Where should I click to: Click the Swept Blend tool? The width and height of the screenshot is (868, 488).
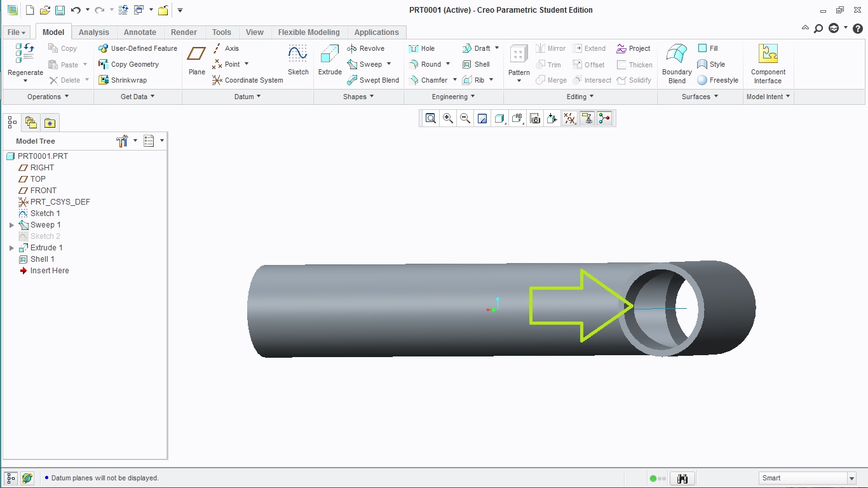[373, 80]
